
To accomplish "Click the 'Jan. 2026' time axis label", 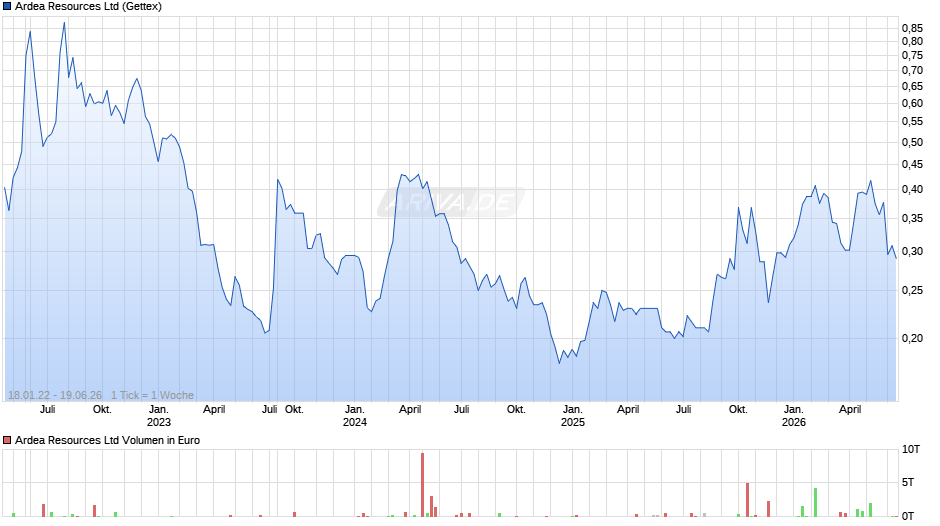I will (x=794, y=416).
